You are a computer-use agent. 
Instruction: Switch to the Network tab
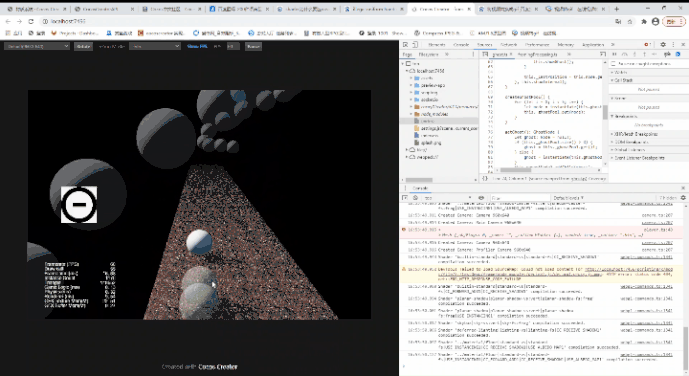pos(508,45)
